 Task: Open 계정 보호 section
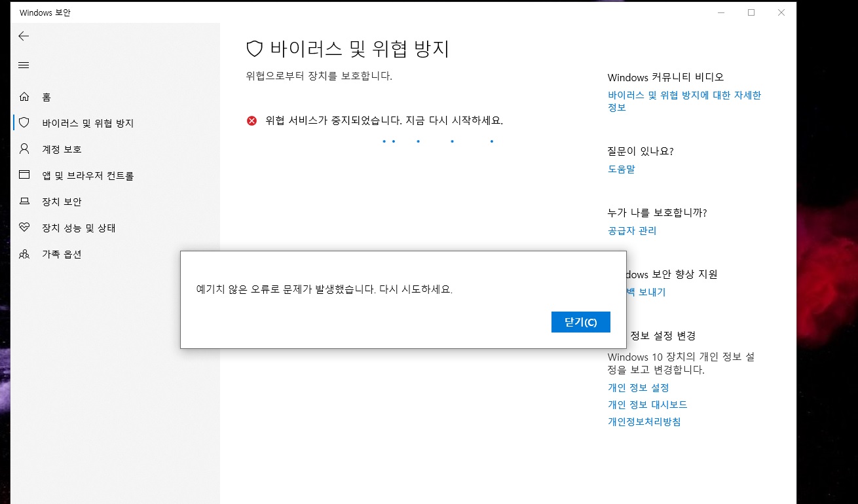(x=62, y=149)
